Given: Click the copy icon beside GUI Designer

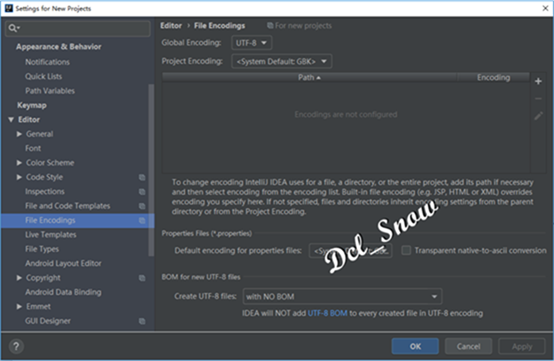Looking at the screenshot, I should [x=142, y=321].
